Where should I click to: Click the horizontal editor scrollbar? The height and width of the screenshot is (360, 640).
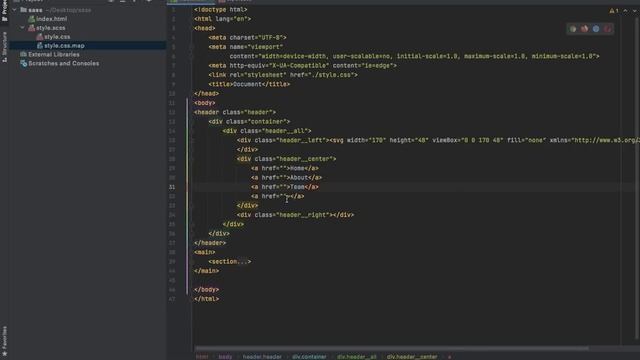coord(392,348)
